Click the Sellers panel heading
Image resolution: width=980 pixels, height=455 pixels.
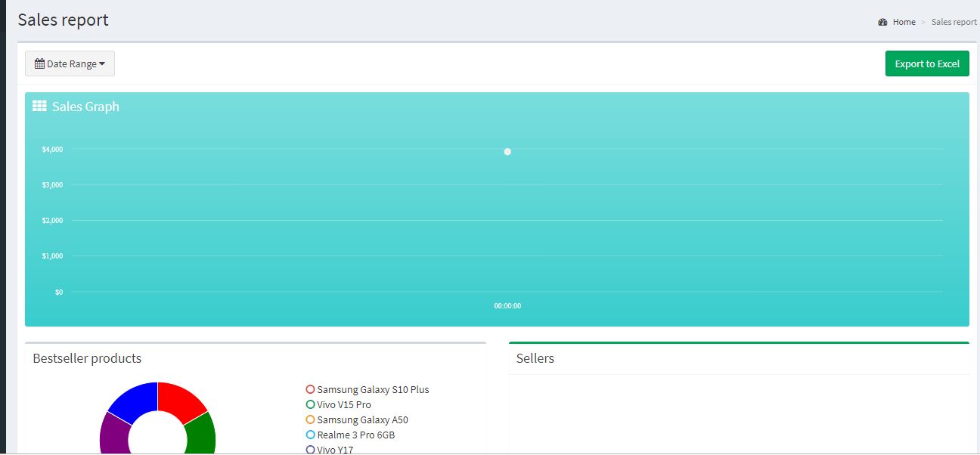535,358
